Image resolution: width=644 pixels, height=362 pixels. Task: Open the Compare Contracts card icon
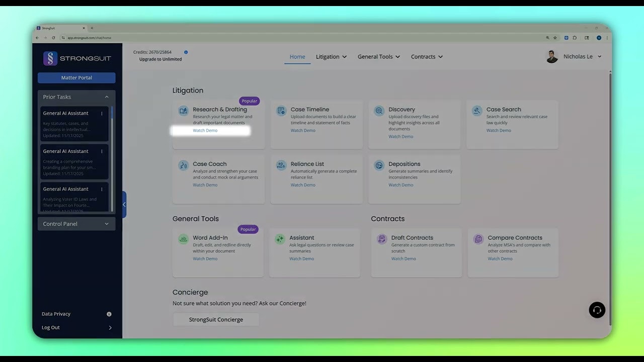coord(478,239)
